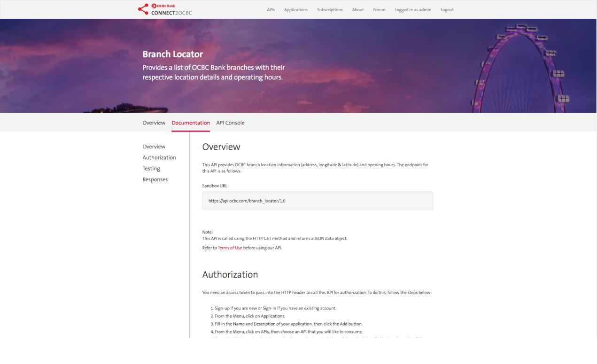This screenshot has width=597, height=364.
Task: Open the Applications menu item
Action: 296,10
